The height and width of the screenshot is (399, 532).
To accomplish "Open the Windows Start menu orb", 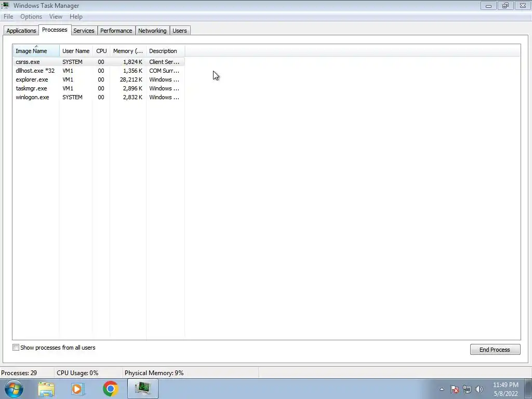I will 14,389.
